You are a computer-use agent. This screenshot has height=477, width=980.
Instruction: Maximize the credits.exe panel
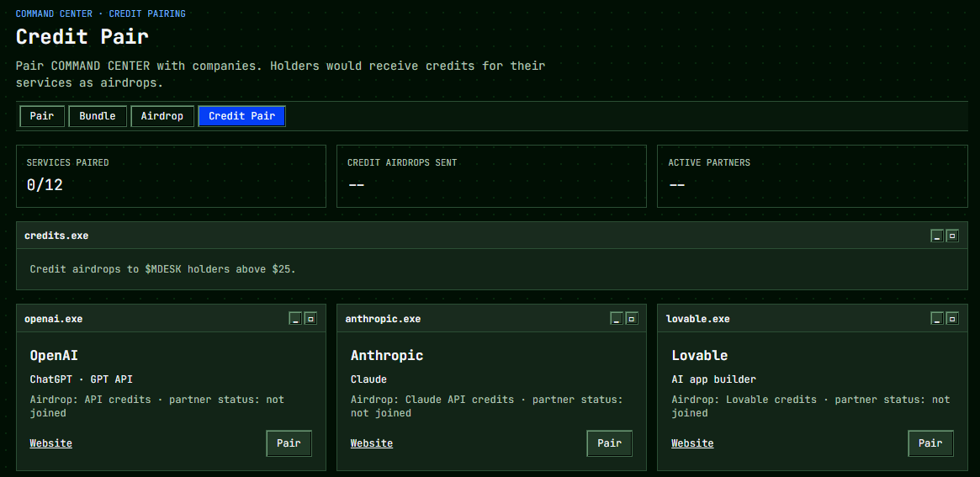tap(952, 236)
